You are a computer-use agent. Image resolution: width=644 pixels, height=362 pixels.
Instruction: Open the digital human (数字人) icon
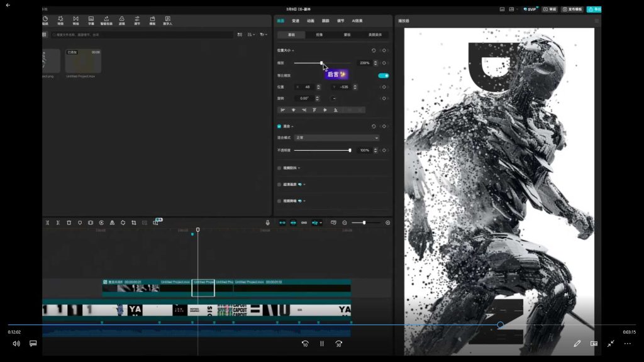[167, 21]
